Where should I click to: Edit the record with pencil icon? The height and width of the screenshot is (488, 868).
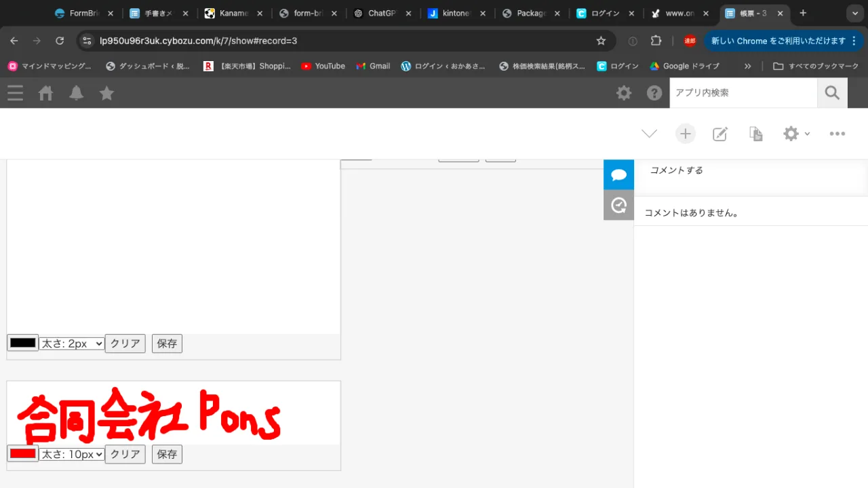point(720,134)
